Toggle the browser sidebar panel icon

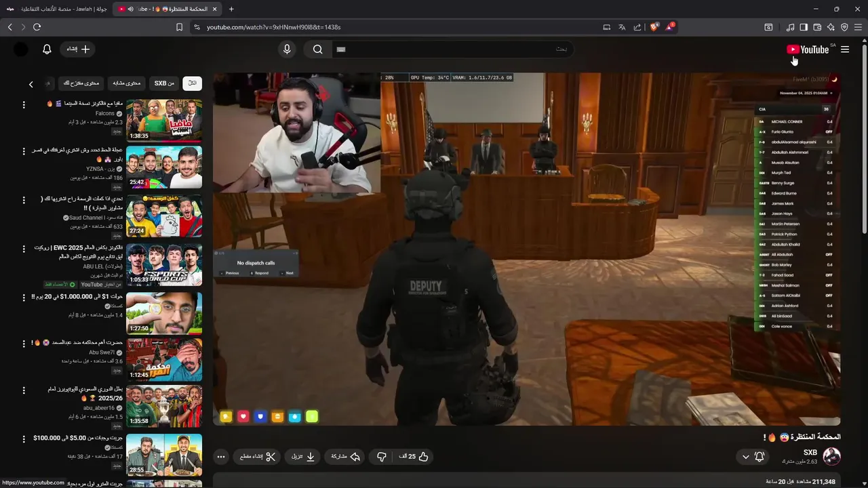pyautogui.click(x=804, y=27)
